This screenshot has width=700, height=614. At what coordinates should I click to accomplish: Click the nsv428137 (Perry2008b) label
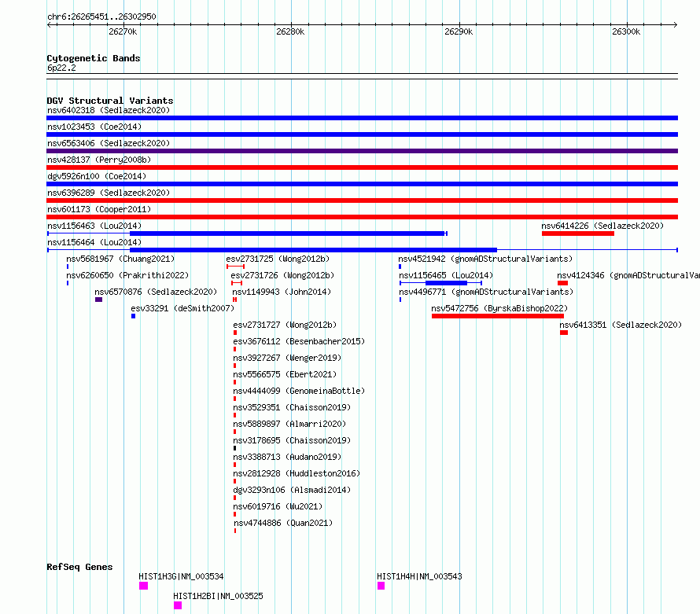[99, 160]
